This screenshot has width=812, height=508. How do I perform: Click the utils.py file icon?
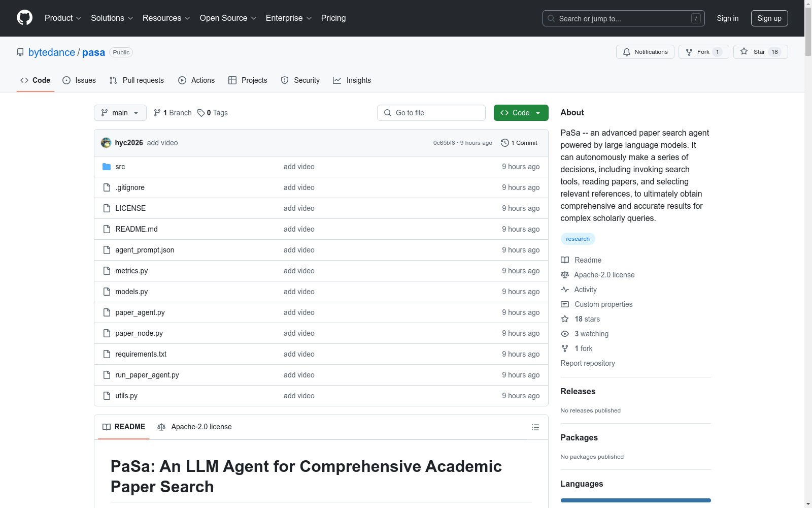(107, 396)
